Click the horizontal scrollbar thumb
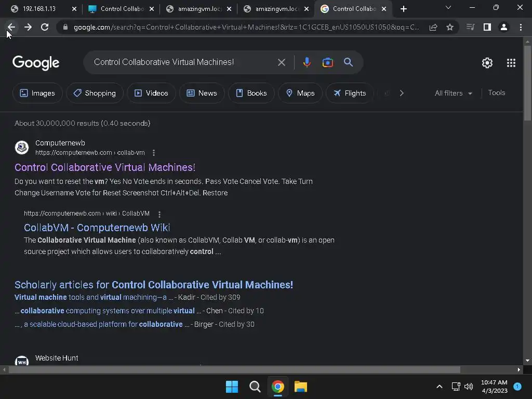The width and height of the screenshot is (532, 399). tap(234, 370)
